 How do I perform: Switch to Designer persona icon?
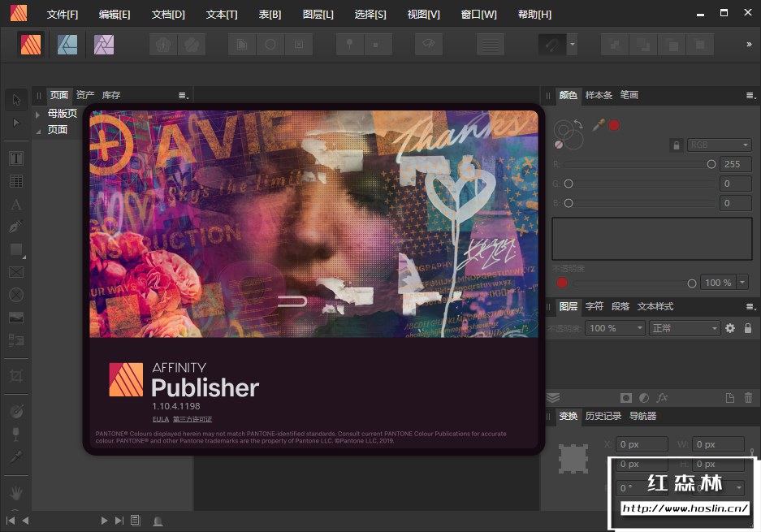67,45
